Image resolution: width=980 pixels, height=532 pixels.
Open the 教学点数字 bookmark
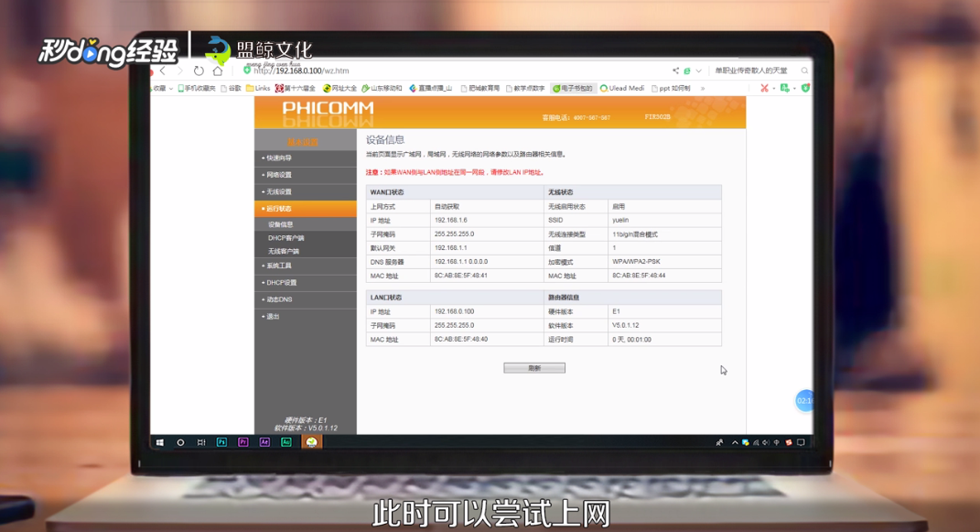pos(525,89)
